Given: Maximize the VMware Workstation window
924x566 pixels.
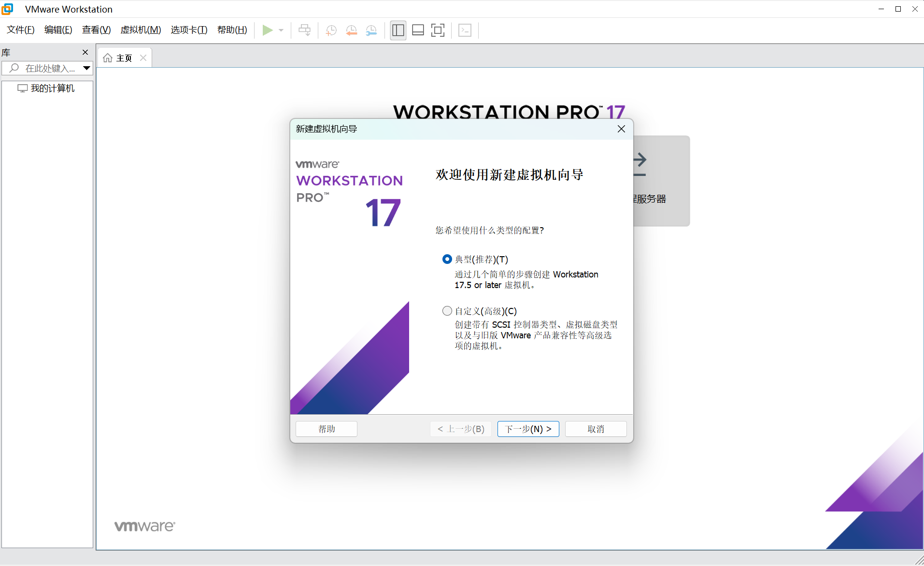Looking at the screenshot, I should (898, 9).
